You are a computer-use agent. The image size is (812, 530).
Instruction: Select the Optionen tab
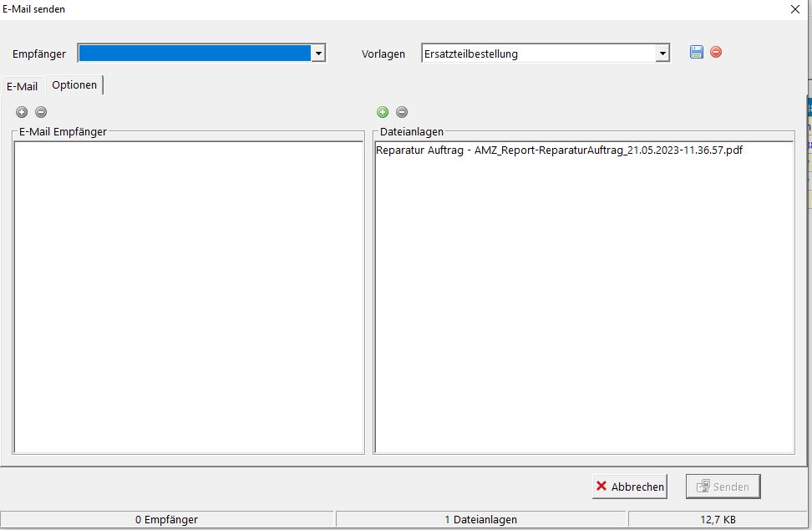(74, 85)
